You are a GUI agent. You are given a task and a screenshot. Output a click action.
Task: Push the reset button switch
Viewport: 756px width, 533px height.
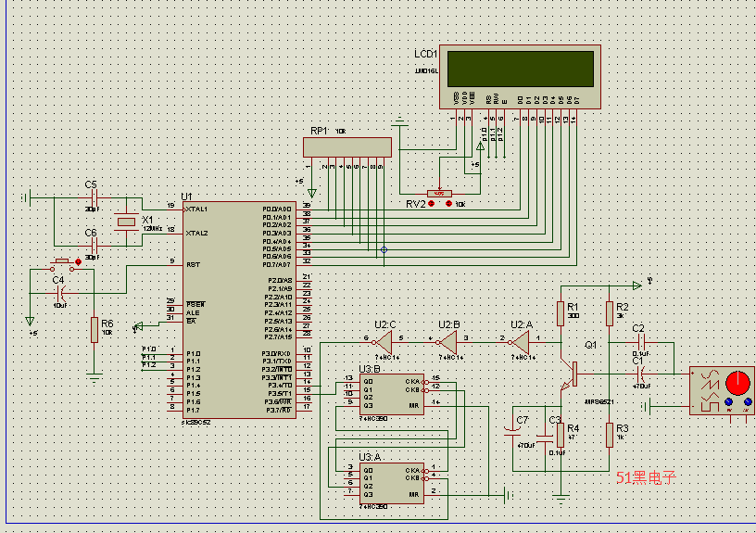pyautogui.click(x=62, y=264)
